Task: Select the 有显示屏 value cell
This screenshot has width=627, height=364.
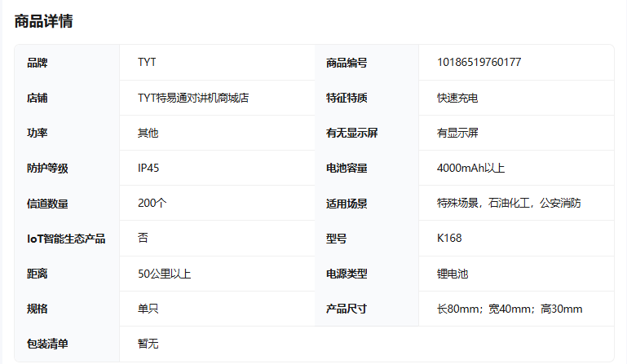Action: (x=462, y=133)
